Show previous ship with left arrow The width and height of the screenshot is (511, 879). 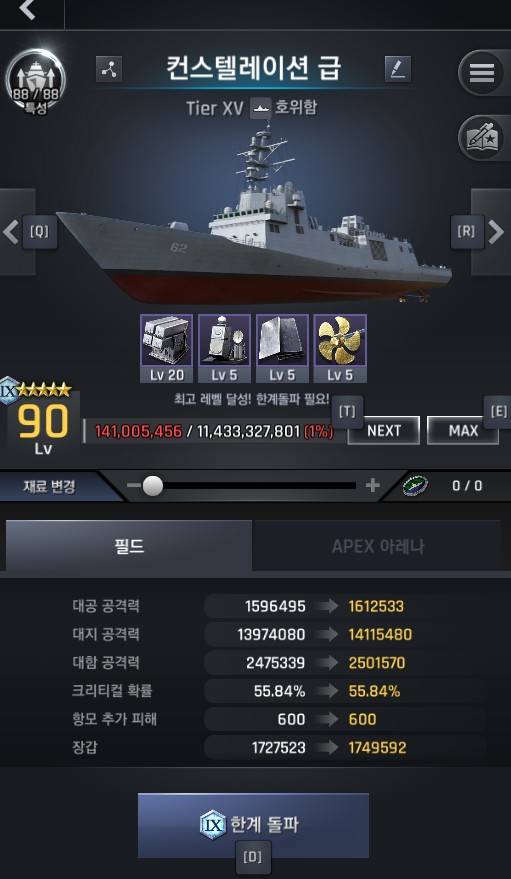(12, 232)
